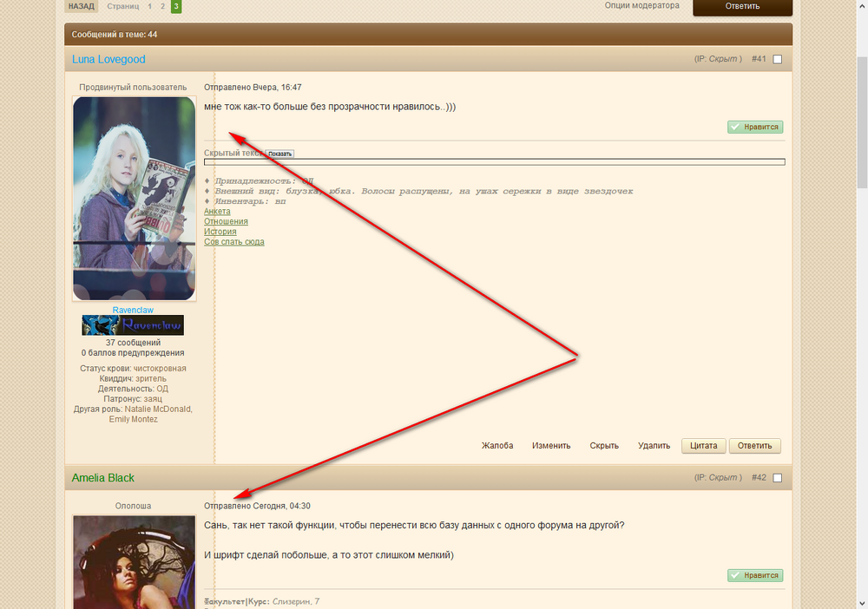Image resolution: width=868 pixels, height=609 pixels.
Task: Click the scrollbar down arrow
Action: pyautogui.click(x=861, y=602)
